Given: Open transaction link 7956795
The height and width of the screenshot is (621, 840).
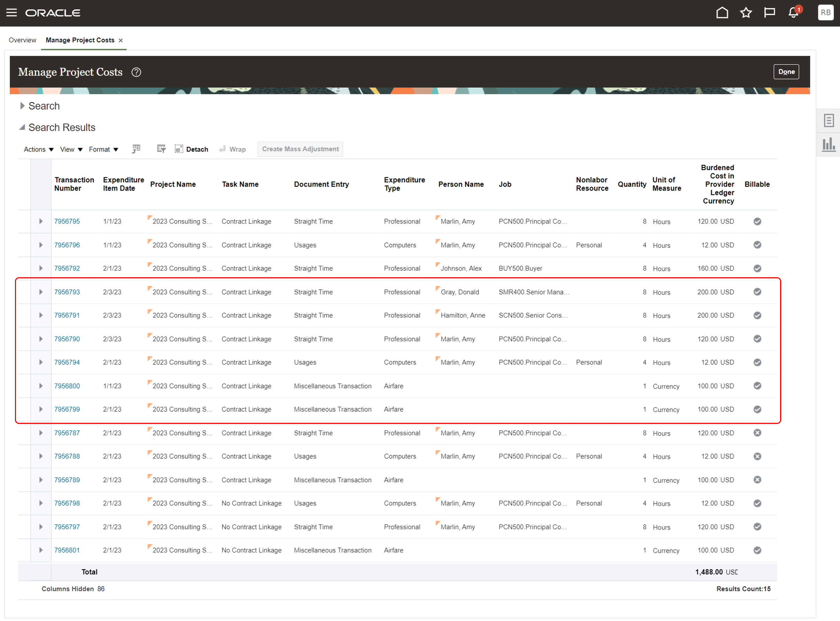Looking at the screenshot, I should tap(67, 222).
